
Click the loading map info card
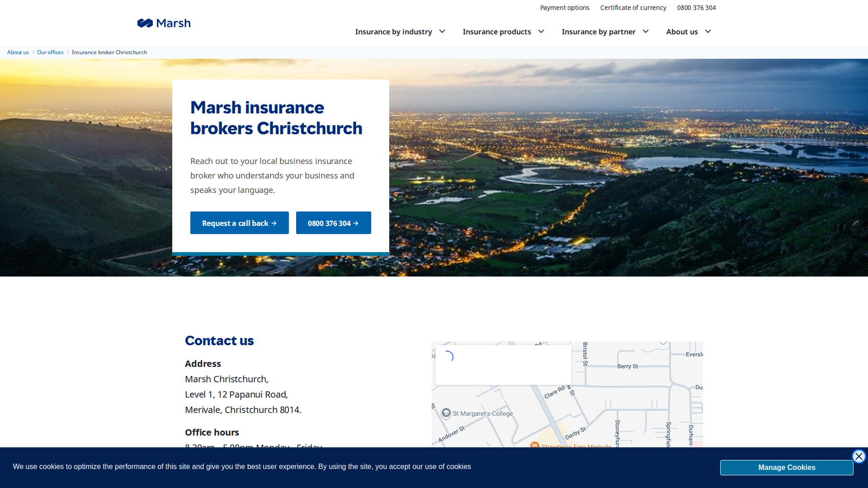pyautogui.click(x=503, y=365)
